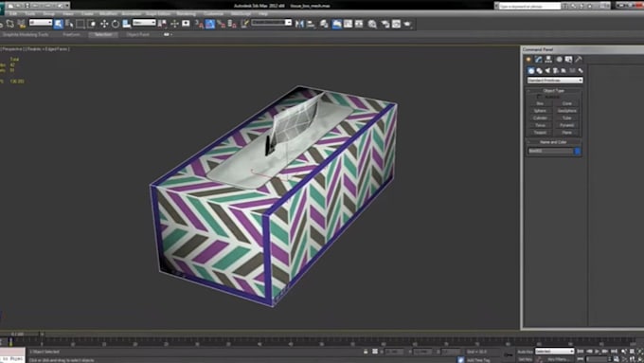Collapse the Object Type rollout
The height and width of the screenshot is (363, 644).
(554, 90)
